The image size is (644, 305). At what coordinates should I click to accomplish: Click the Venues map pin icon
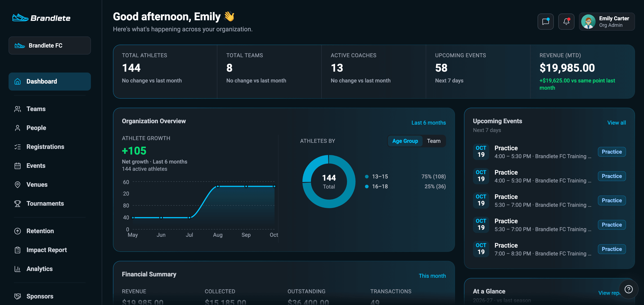click(x=18, y=185)
